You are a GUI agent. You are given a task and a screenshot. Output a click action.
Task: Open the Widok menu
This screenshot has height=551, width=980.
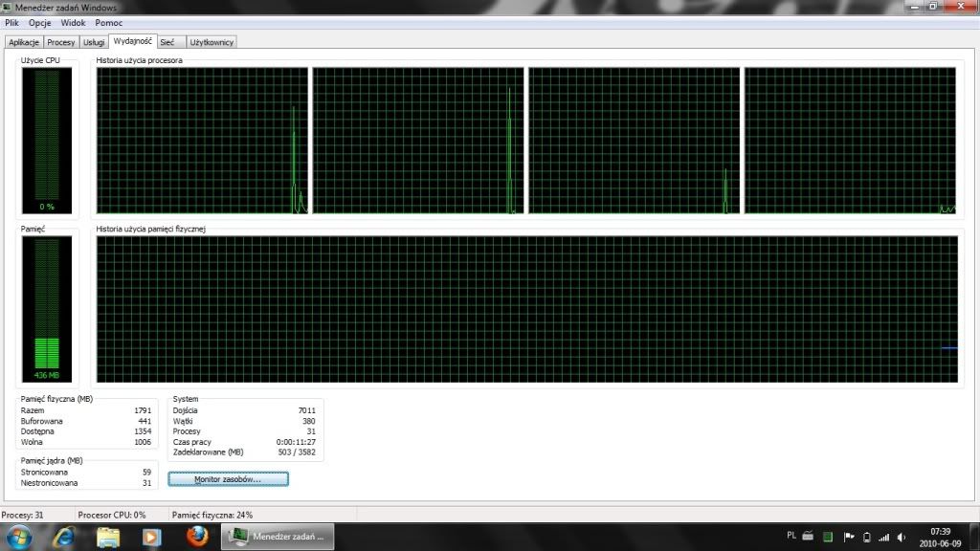pyautogui.click(x=73, y=23)
